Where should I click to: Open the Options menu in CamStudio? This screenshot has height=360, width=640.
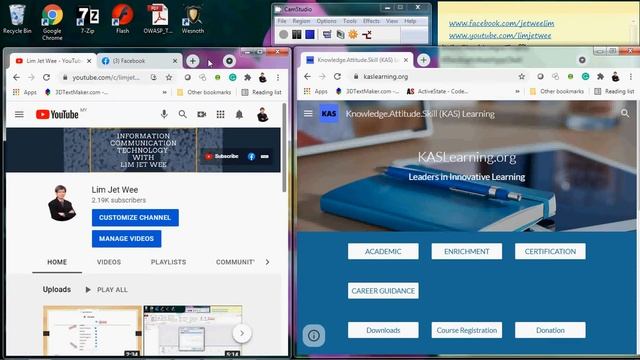click(327, 21)
